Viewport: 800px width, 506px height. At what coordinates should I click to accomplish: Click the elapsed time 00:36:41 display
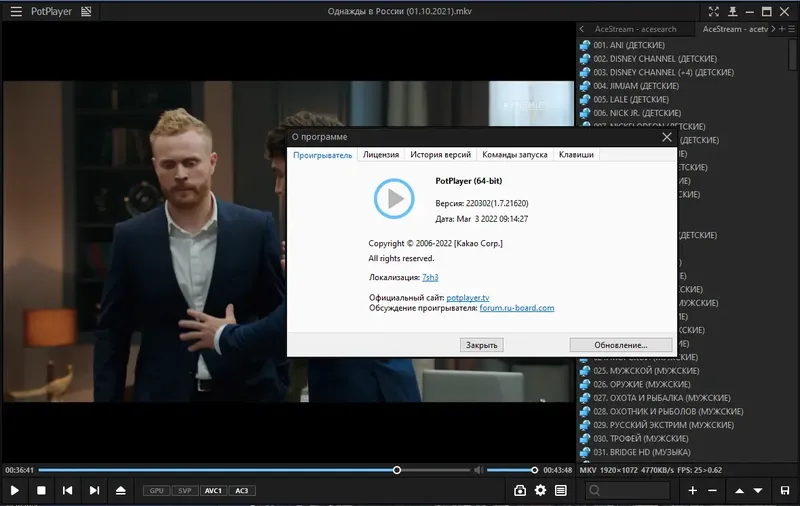tap(19, 470)
